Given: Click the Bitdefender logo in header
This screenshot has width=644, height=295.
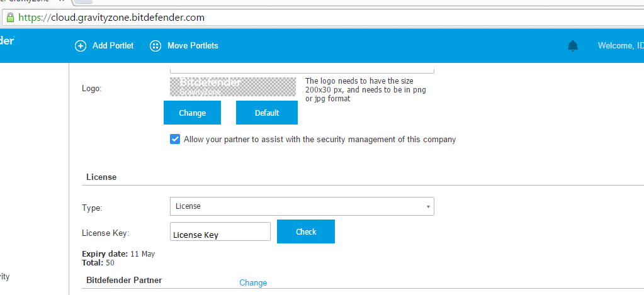Looking at the screenshot, I should click(x=8, y=40).
